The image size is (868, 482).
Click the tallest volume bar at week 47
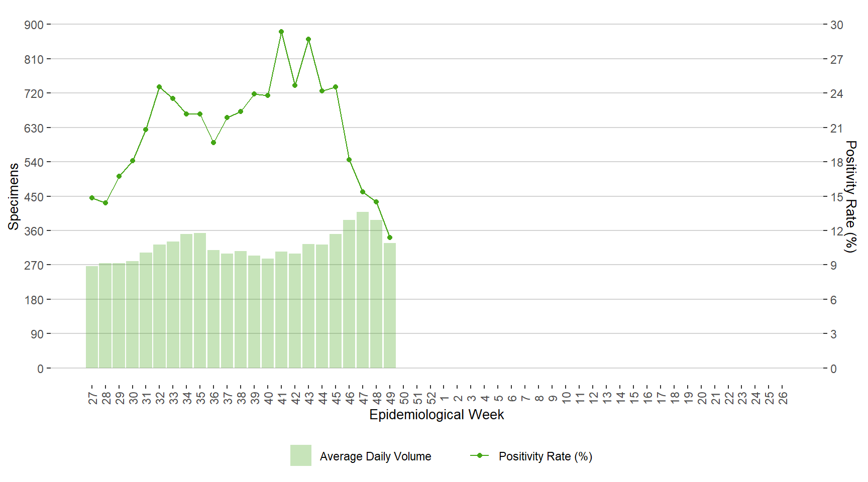click(x=363, y=291)
